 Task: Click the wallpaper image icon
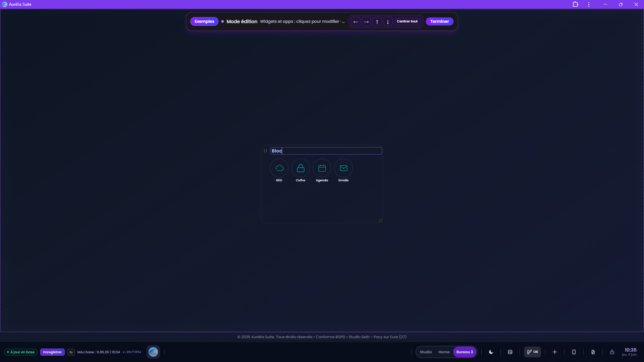pos(510,352)
